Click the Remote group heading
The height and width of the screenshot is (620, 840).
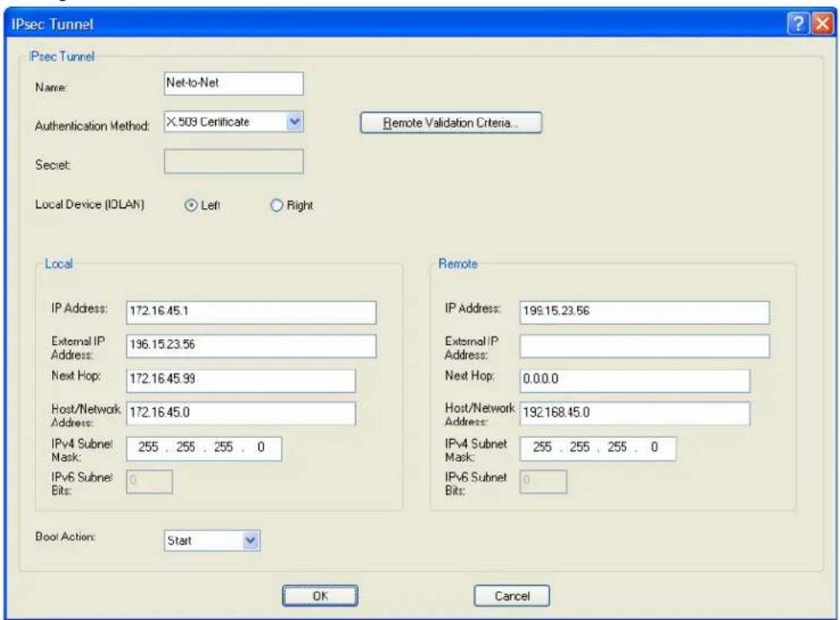pos(458,264)
